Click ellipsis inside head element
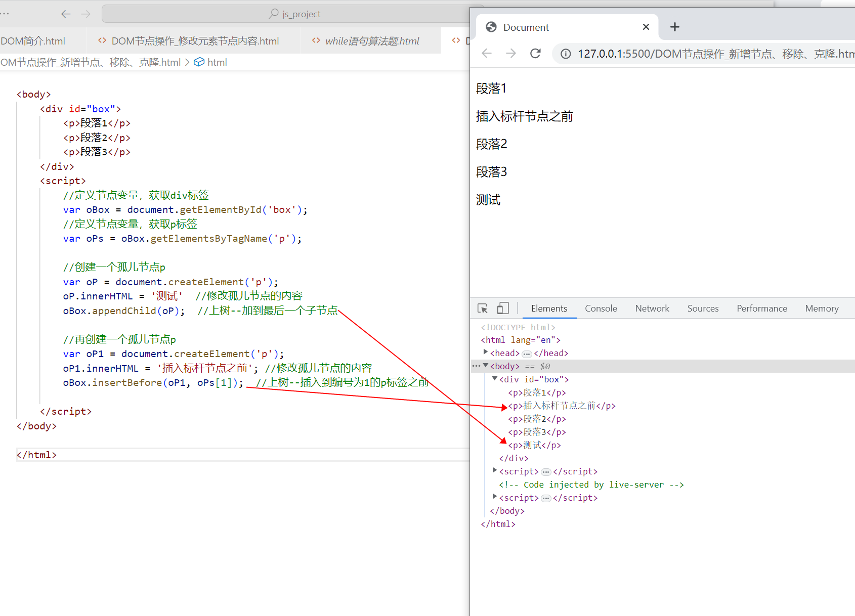 pos(527,354)
